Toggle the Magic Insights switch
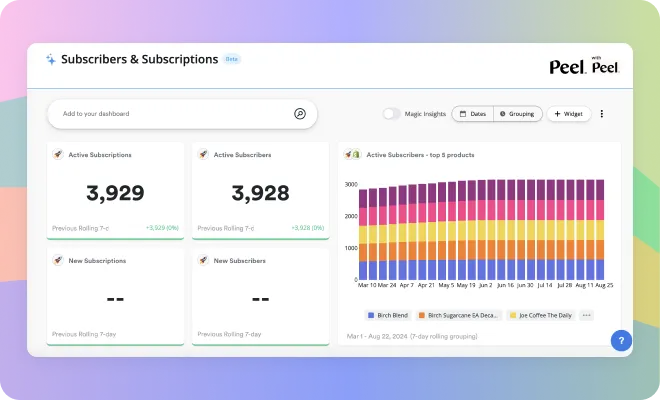660x400 pixels. (x=391, y=114)
